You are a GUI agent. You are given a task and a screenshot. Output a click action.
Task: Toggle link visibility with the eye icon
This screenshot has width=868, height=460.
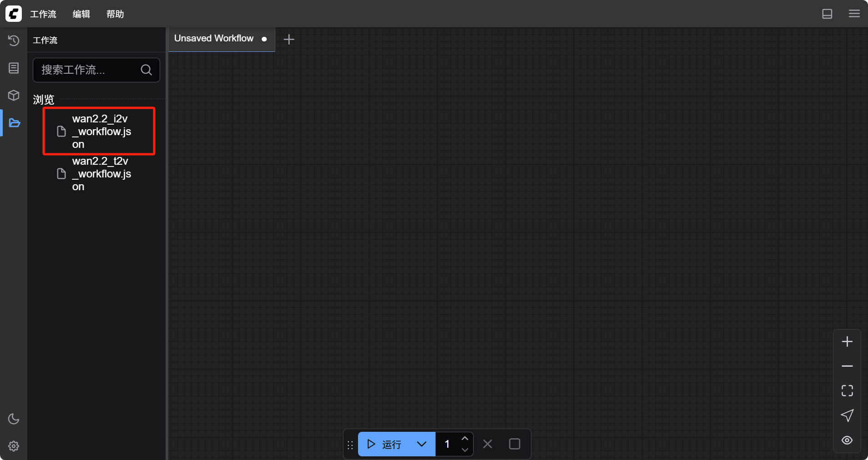(847, 440)
